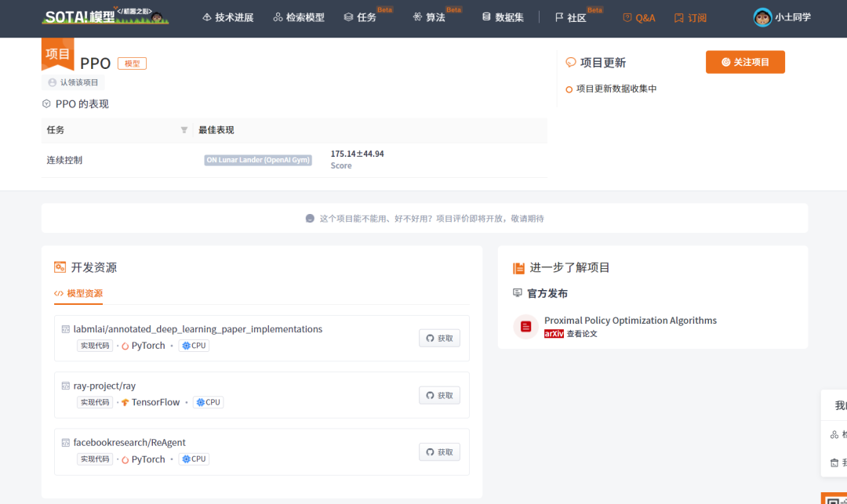Open the facebookresearch/ReAgent repository link
This screenshot has width=847, height=504.
pos(129,443)
